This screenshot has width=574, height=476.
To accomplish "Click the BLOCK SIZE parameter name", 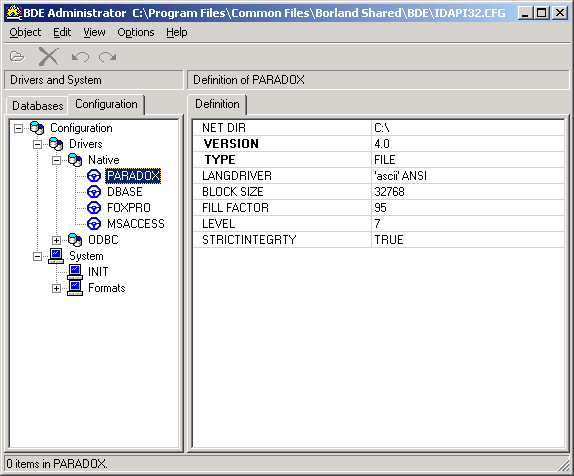I will pyautogui.click(x=232, y=192).
